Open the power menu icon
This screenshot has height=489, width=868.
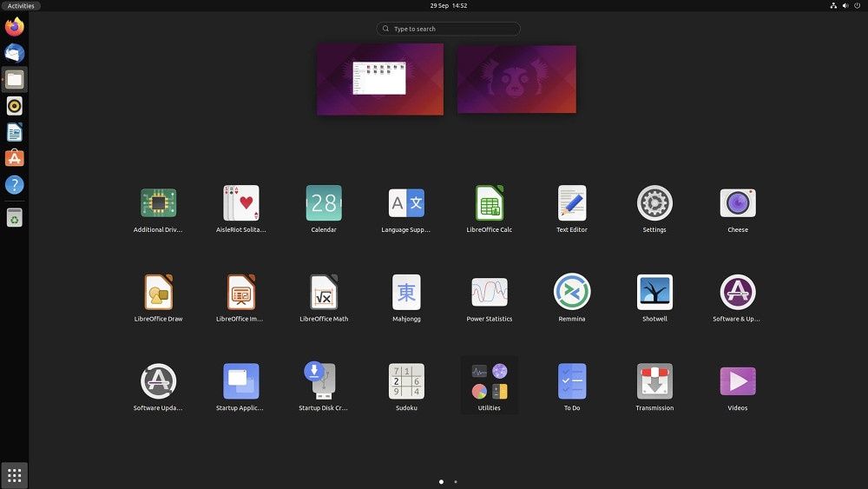[857, 5]
